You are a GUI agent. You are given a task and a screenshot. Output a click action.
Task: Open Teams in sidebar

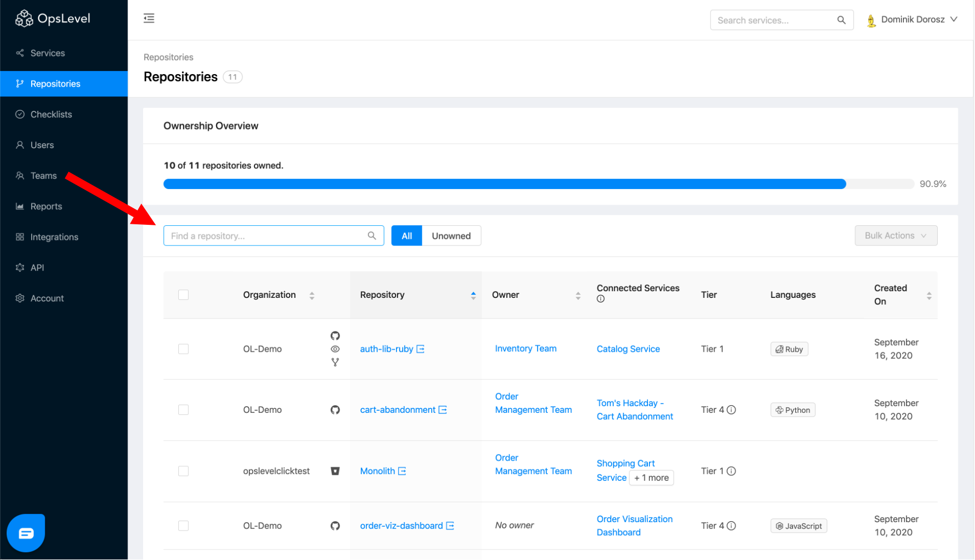coord(64,176)
